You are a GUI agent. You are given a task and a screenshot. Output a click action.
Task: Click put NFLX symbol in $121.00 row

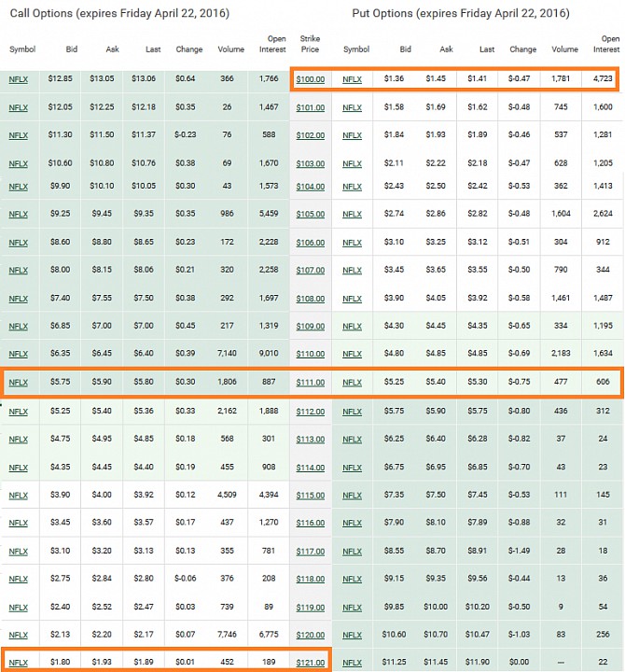[x=352, y=663]
